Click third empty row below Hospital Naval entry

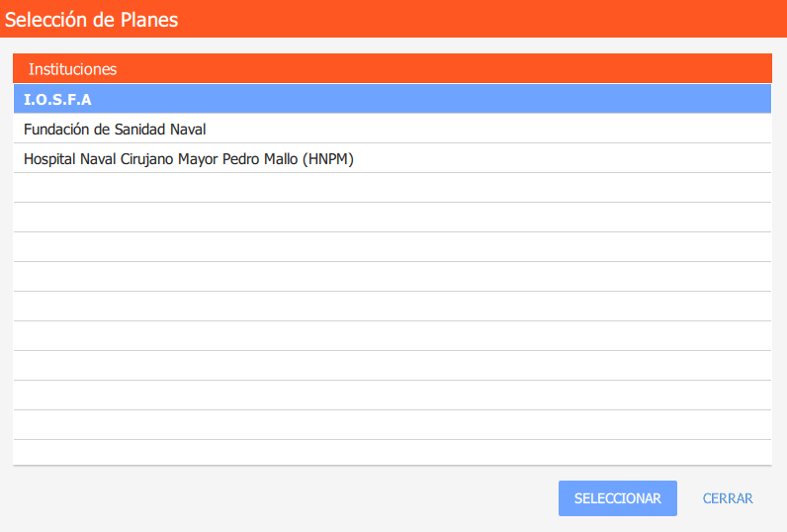coord(392,247)
